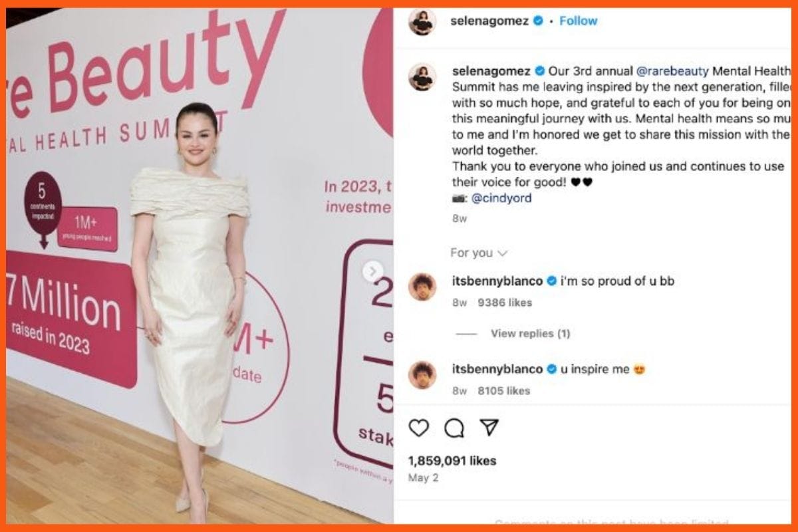Viewport: 798px width, 532px height.
Task: Show the 8105 likes on the second comment
Action: pos(503,391)
